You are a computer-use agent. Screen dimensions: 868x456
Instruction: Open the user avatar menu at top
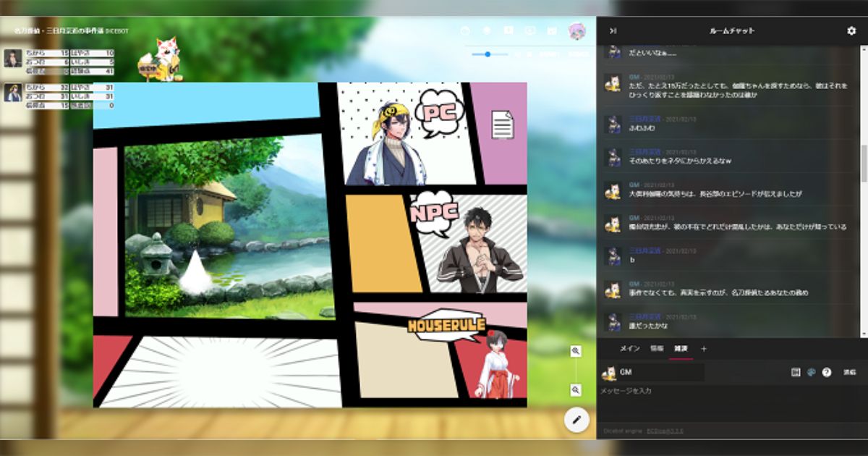coord(576,31)
